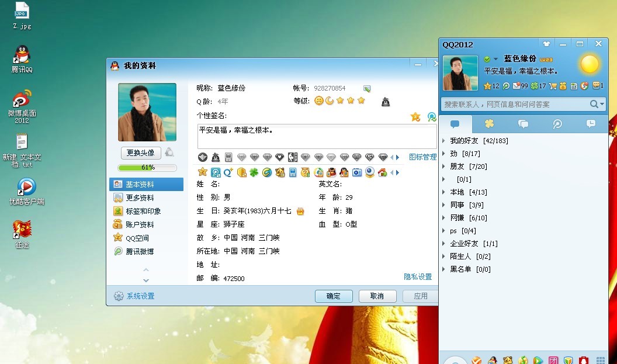Click the gray phone badge in diamond row
Image resolution: width=617 pixels, height=364 pixels.
click(x=228, y=157)
